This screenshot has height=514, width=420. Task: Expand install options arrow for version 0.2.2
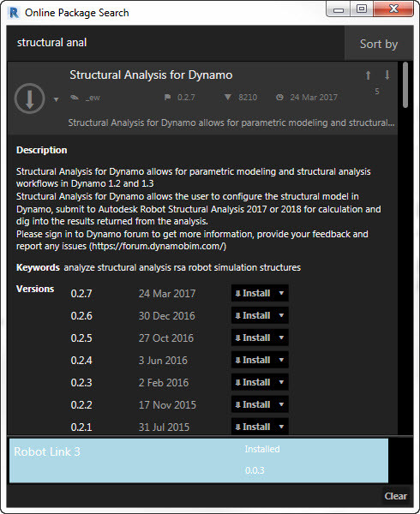coord(281,404)
